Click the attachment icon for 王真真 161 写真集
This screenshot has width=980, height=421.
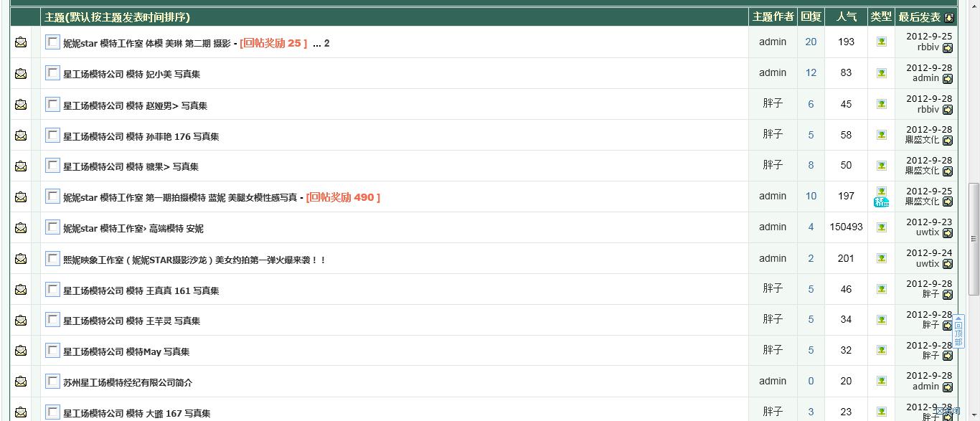[880, 289]
